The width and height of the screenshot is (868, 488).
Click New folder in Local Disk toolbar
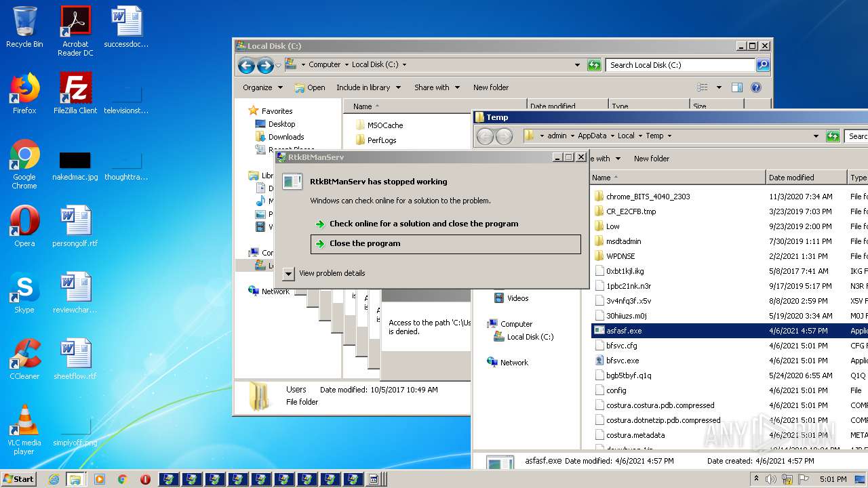coord(491,87)
